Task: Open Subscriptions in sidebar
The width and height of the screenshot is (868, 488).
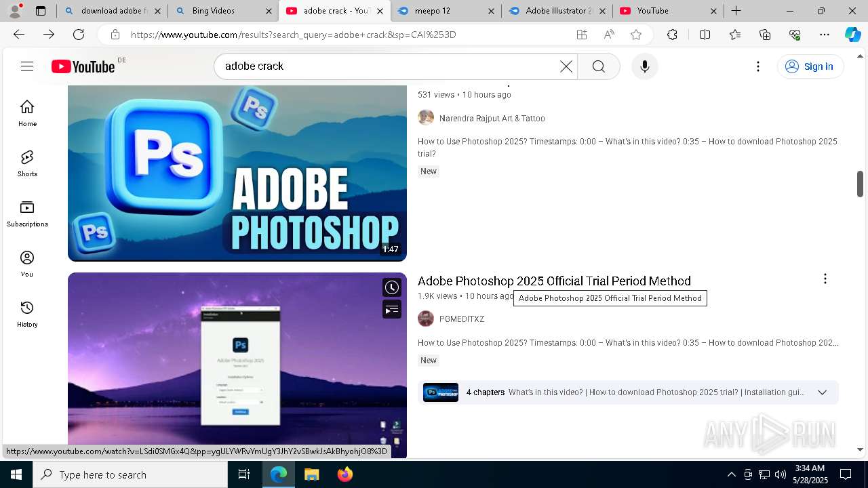Action: [x=27, y=213]
